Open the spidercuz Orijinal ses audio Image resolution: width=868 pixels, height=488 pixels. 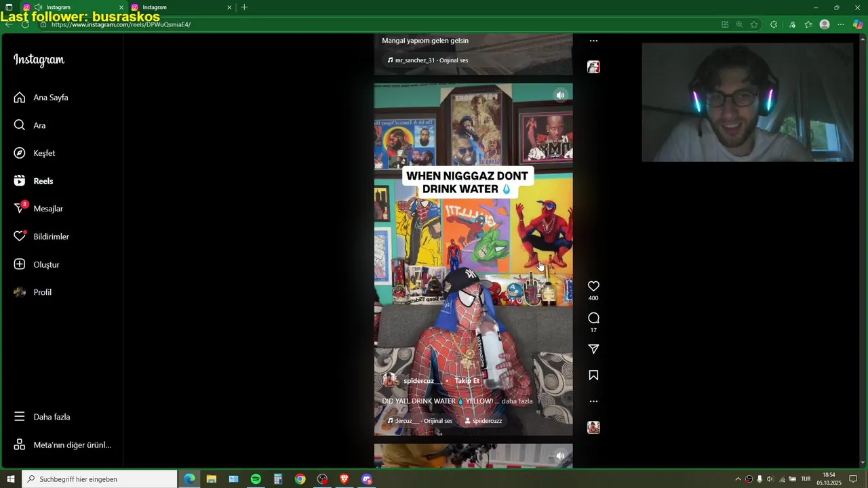click(420, 421)
